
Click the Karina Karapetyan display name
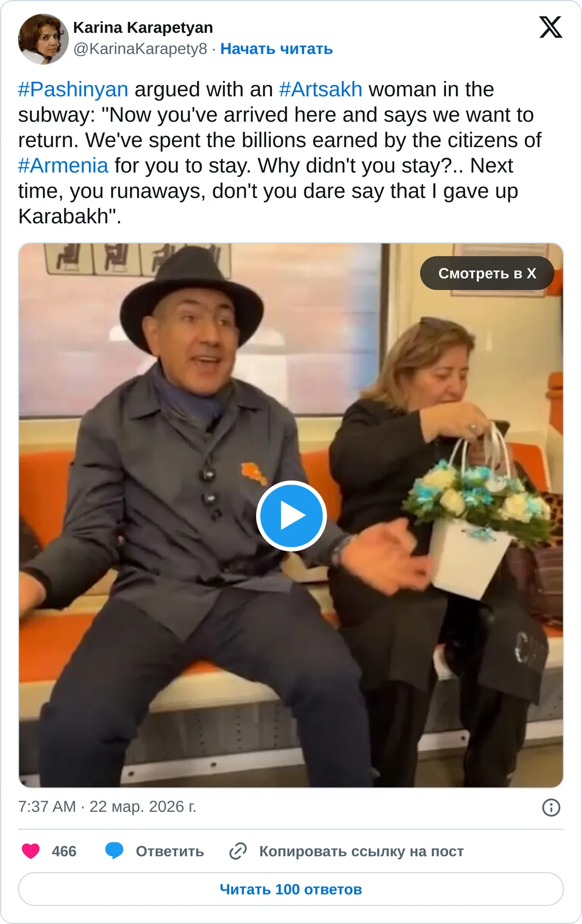click(143, 28)
